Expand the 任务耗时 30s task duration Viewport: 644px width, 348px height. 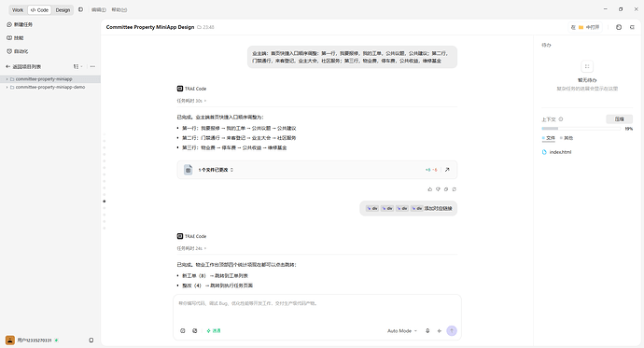click(191, 101)
